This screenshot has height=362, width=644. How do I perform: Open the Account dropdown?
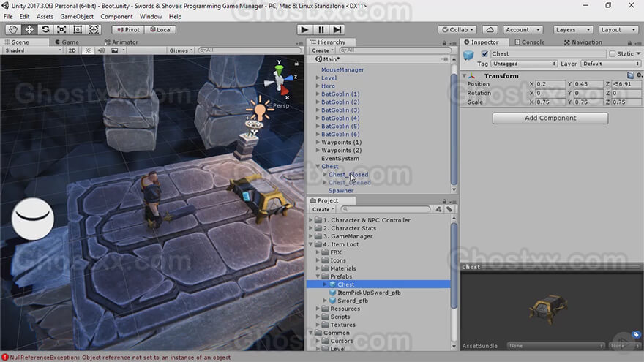[x=523, y=29]
